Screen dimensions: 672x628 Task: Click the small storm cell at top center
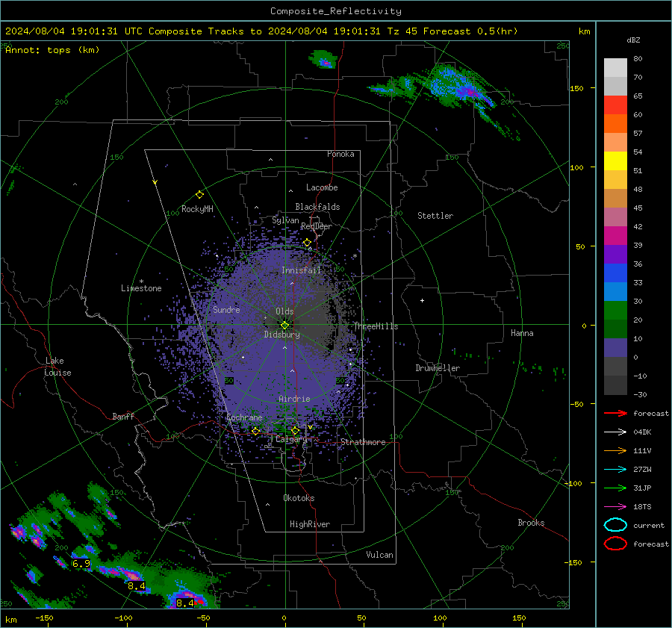click(323, 60)
